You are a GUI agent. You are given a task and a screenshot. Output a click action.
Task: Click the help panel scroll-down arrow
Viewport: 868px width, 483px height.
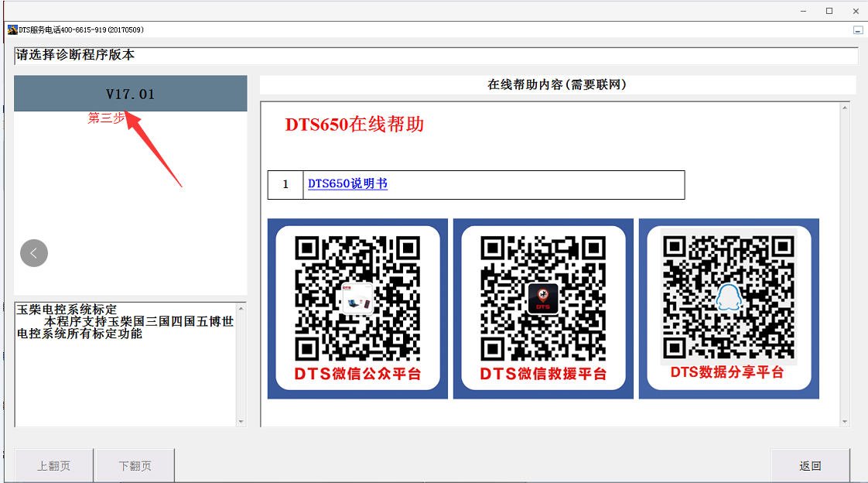point(845,422)
